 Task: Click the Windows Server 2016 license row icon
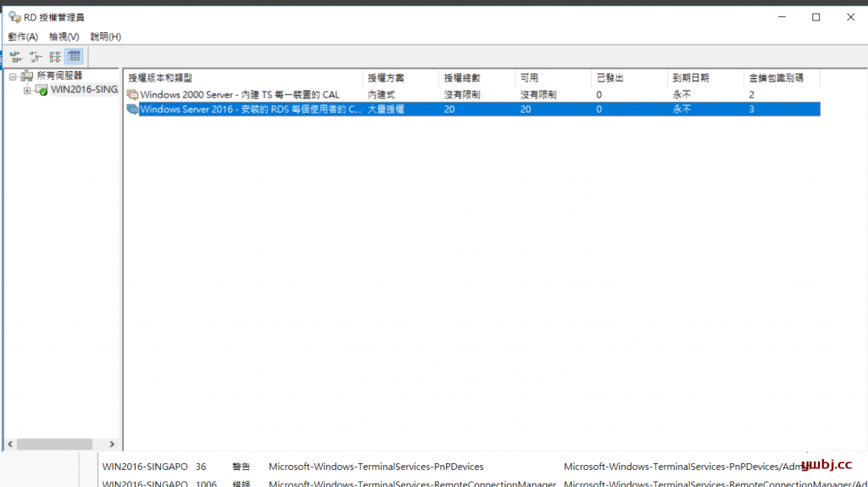point(132,109)
